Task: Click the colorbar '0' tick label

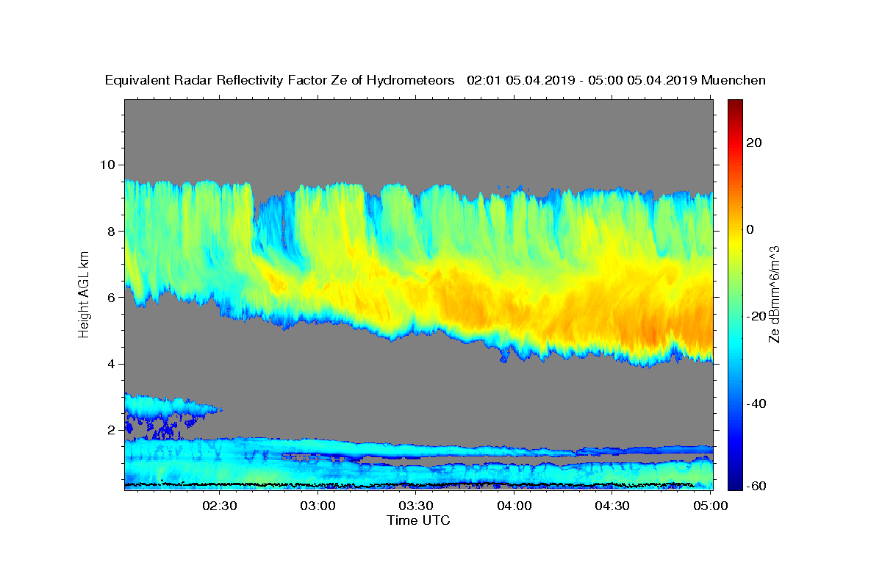Action: click(750, 229)
